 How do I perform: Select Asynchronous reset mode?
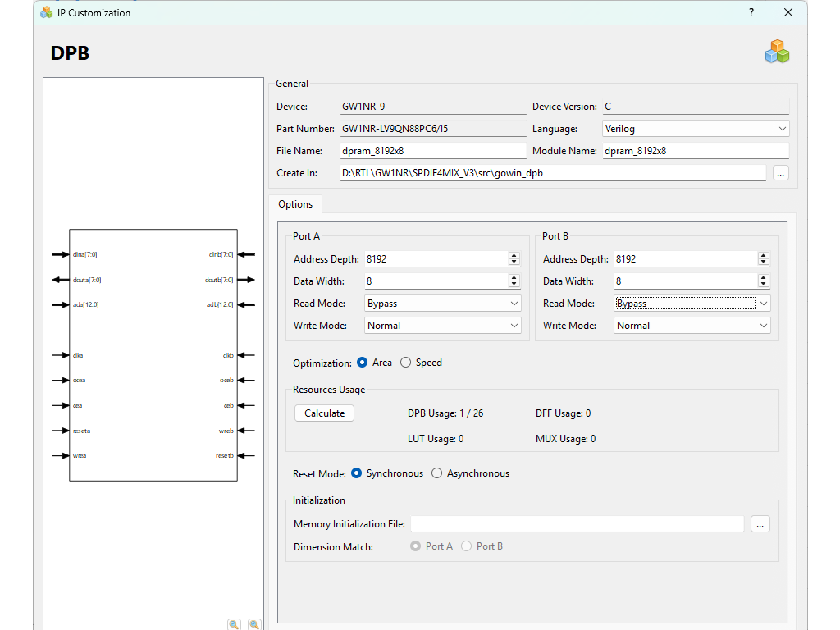pyautogui.click(x=437, y=473)
